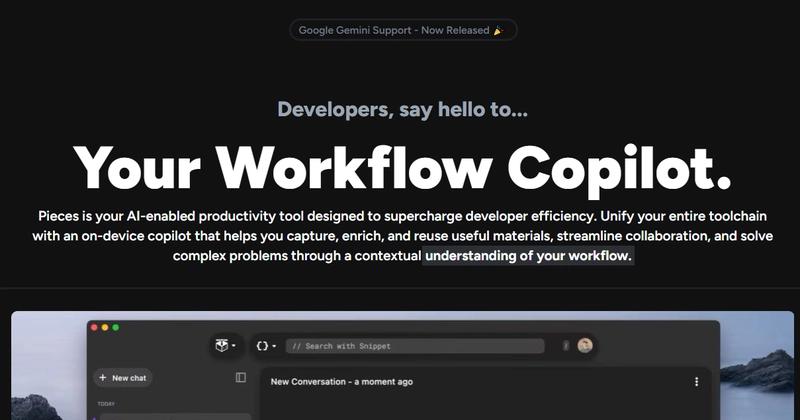Click the Pieces cube logo icon

point(221,345)
